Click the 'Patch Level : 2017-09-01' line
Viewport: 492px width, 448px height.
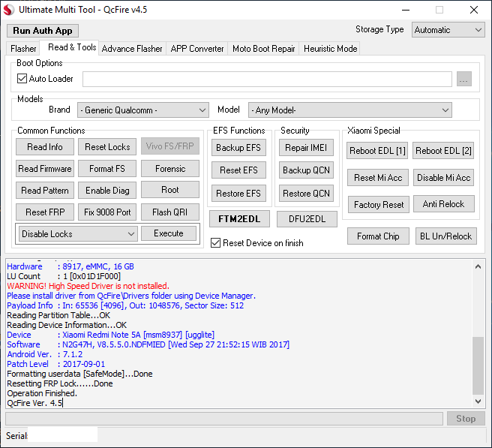[x=55, y=364]
